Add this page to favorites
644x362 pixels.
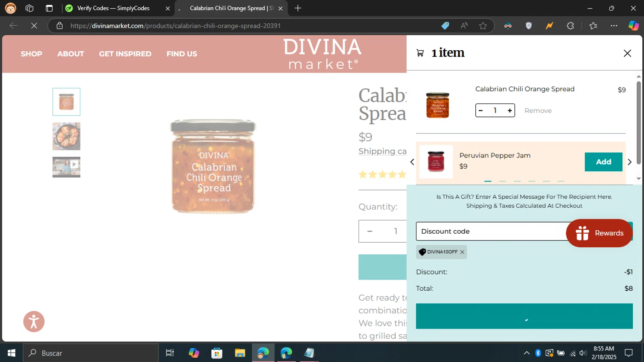[483, 26]
